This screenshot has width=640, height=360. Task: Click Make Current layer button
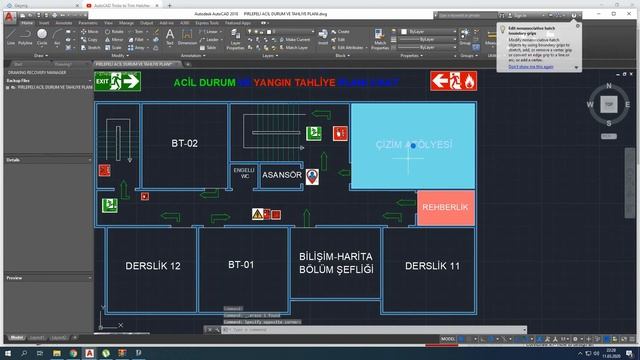294,40
